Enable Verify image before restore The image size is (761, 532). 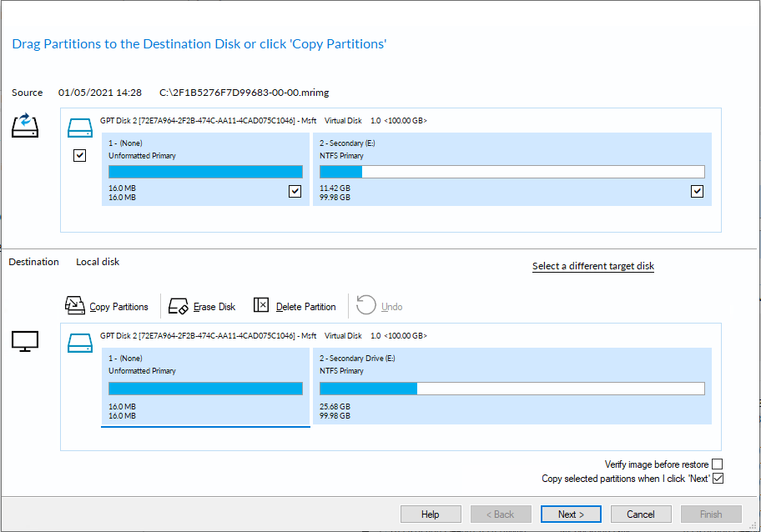[717, 464]
